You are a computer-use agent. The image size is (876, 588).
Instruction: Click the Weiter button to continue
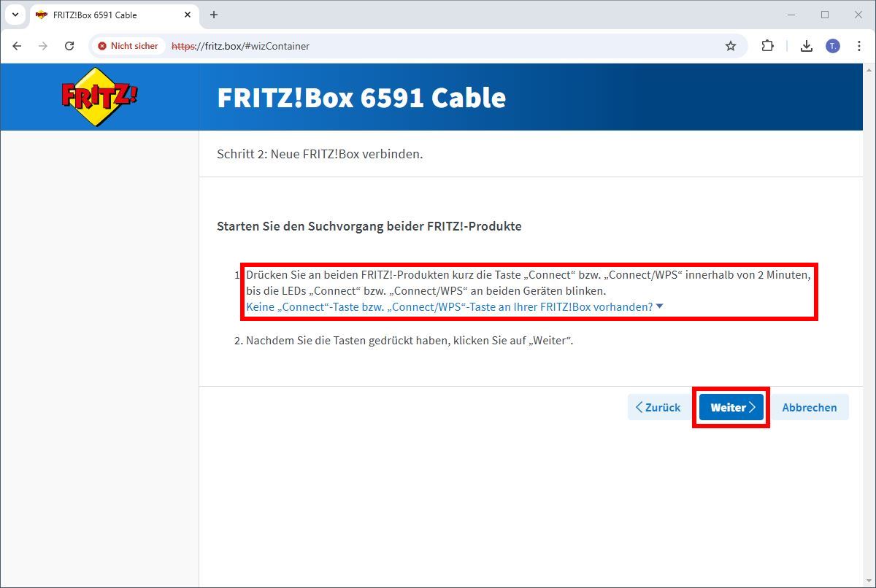(x=731, y=407)
